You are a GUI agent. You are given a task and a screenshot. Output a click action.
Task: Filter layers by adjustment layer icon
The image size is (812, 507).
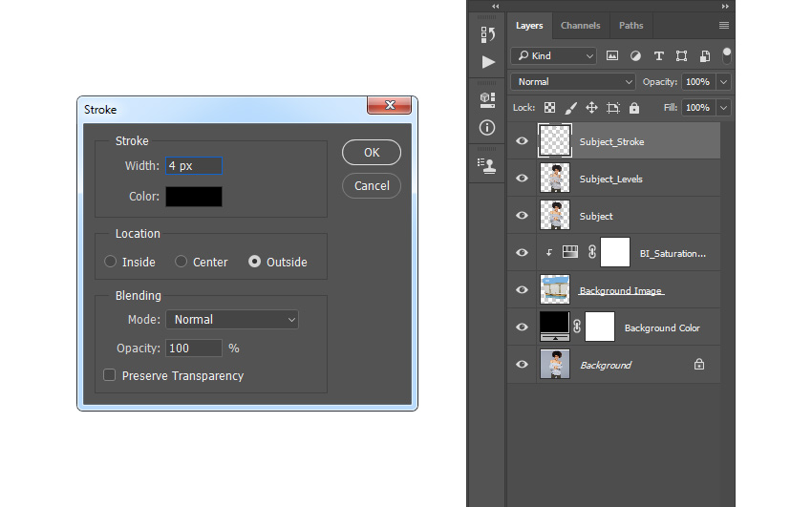(x=635, y=56)
